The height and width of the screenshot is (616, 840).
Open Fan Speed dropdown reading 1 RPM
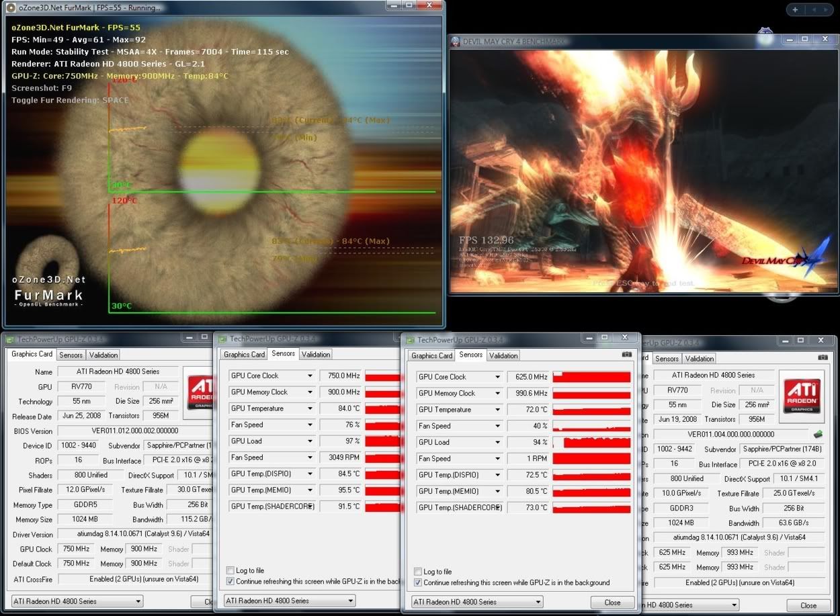[x=498, y=459]
